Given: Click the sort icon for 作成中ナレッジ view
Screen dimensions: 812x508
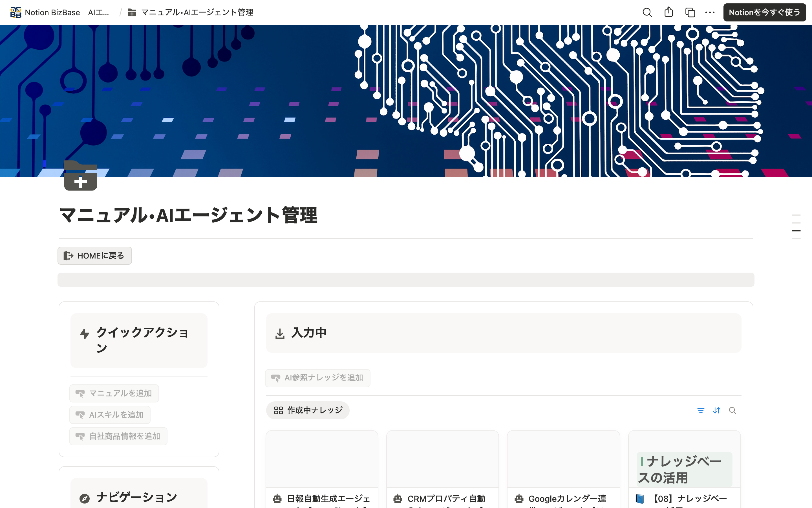Looking at the screenshot, I should coord(716,410).
